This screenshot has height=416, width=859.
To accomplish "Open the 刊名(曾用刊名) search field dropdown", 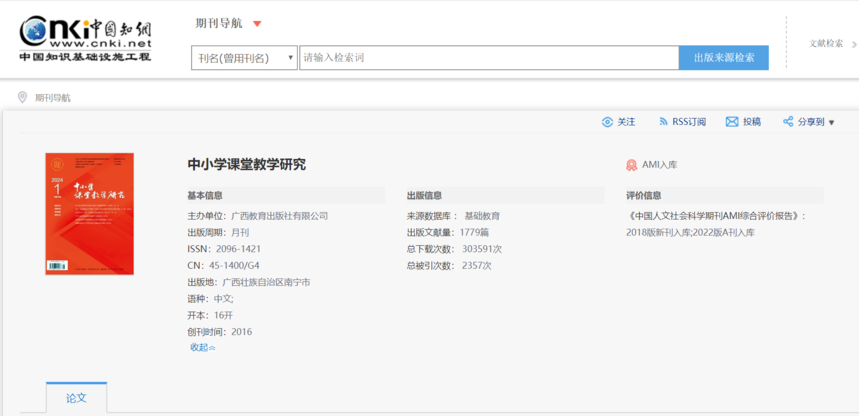I will [x=244, y=58].
